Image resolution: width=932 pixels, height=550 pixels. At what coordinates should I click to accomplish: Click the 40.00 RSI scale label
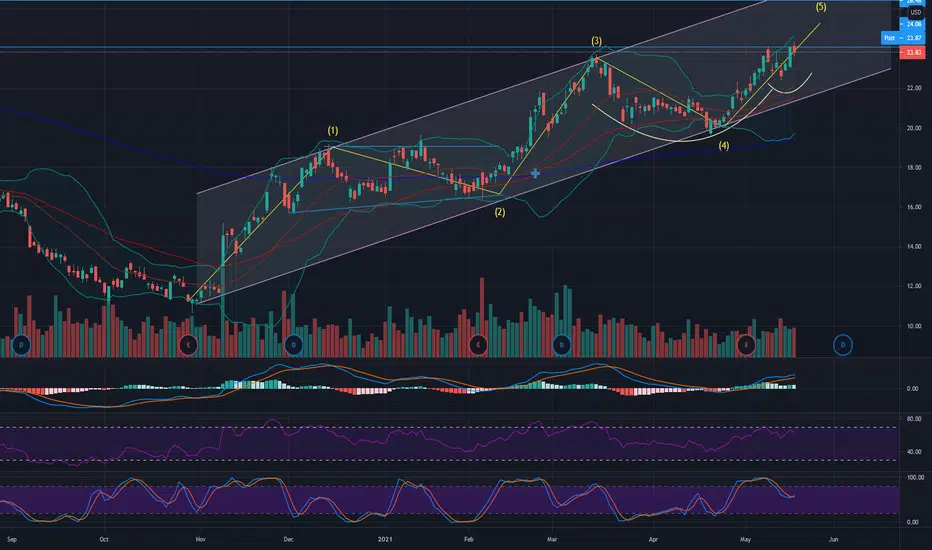coord(914,452)
